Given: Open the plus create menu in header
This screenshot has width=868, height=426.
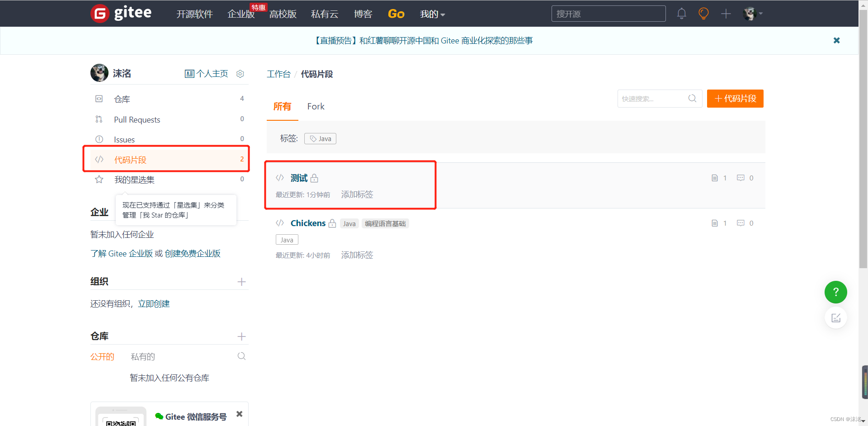Looking at the screenshot, I should pos(726,14).
